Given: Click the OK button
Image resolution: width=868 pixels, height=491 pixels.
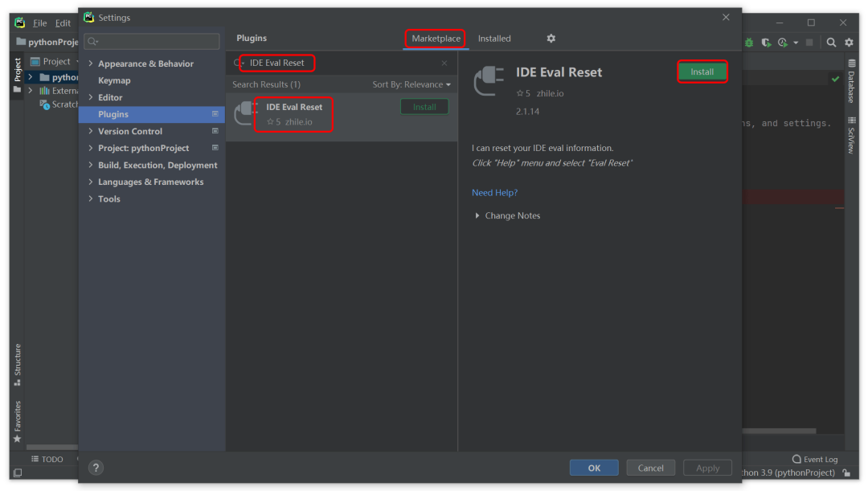Looking at the screenshot, I should pos(594,468).
